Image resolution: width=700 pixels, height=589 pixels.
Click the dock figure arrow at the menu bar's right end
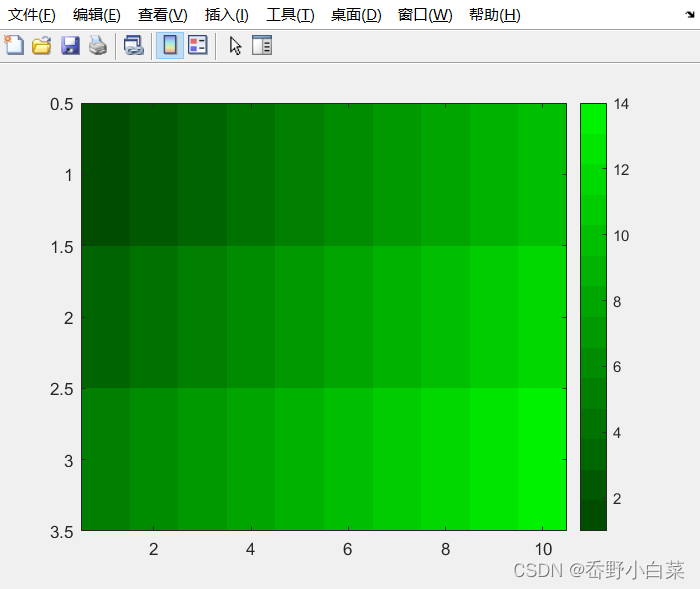tap(690, 15)
